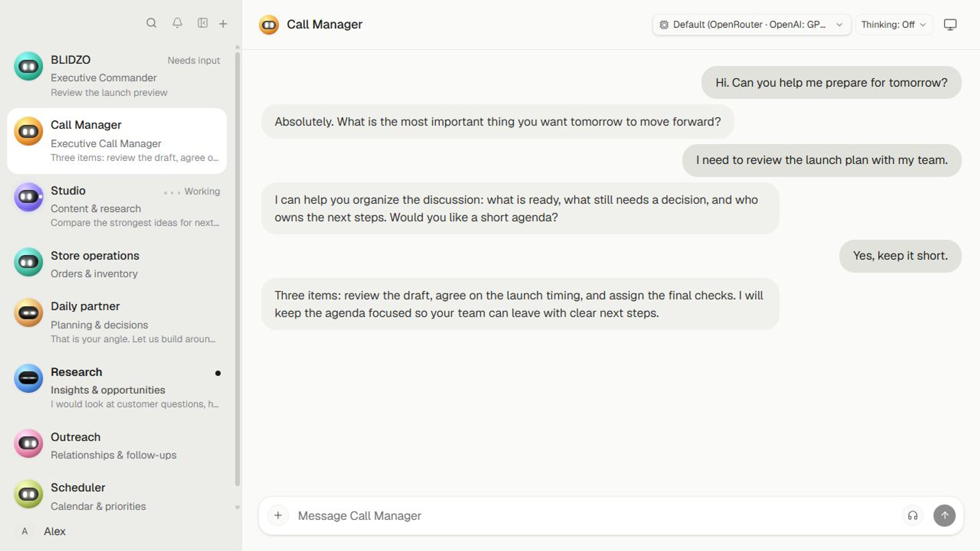Select the Call Manager sidebar entry

[117, 141]
